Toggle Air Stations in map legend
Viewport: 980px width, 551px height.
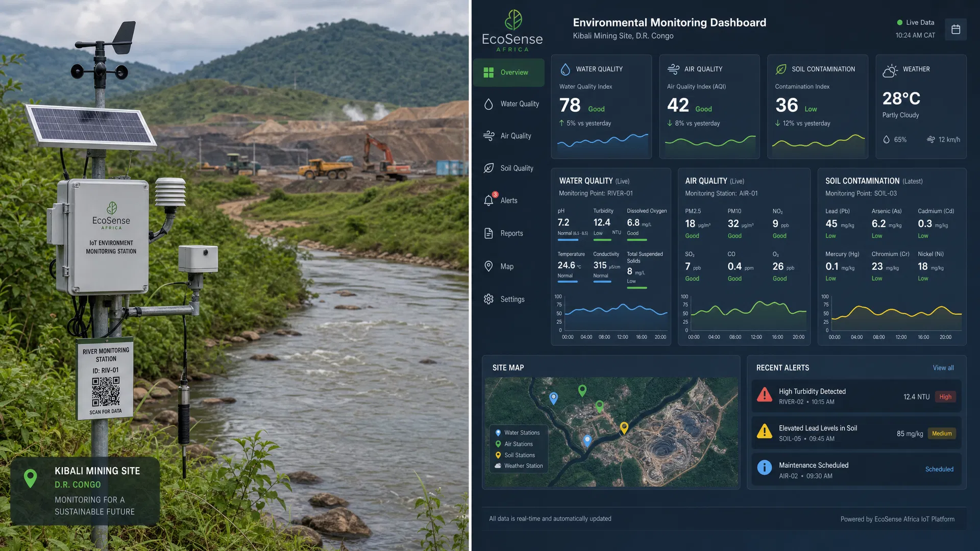(514, 444)
